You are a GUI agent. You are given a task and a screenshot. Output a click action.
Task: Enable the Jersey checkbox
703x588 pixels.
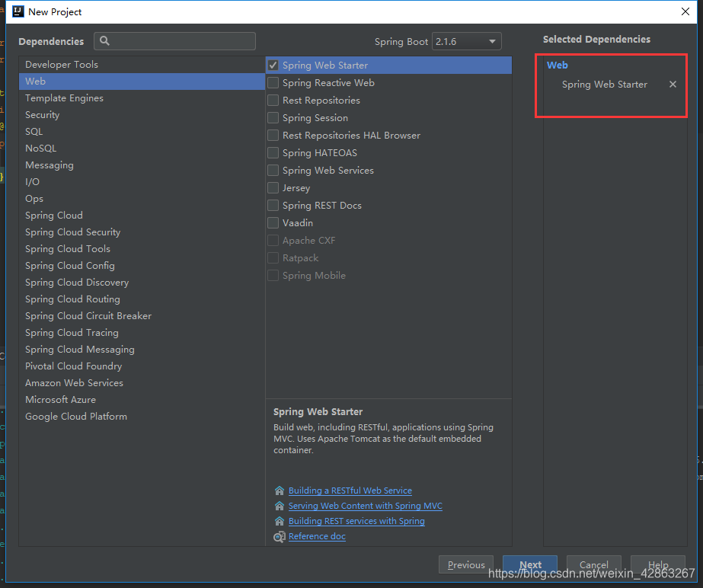[273, 188]
